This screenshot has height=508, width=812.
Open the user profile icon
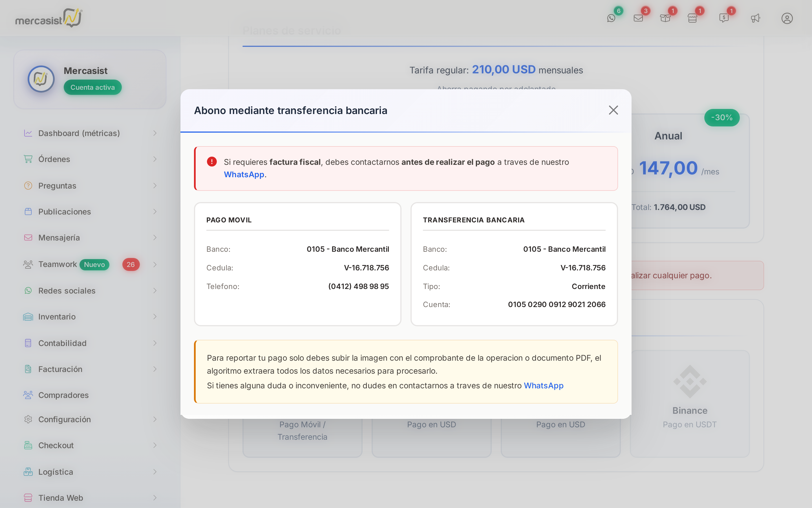click(787, 18)
